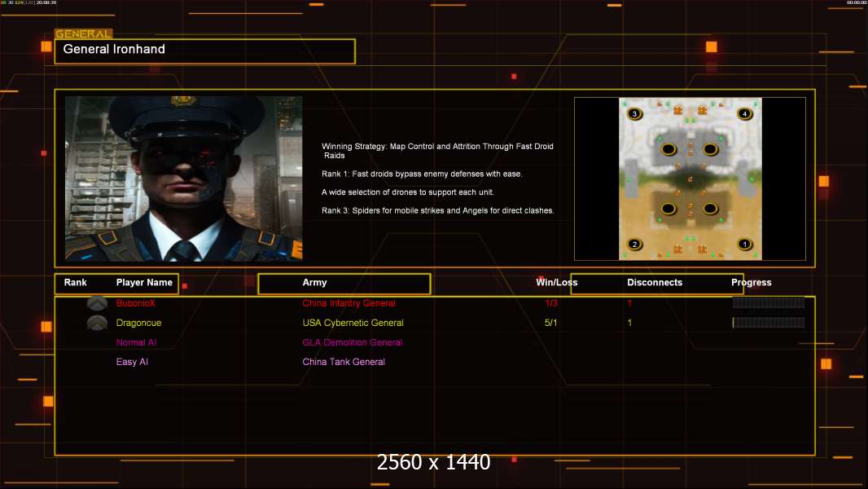Click the Army column header
This screenshot has width=868, height=489.
click(314, 283)
